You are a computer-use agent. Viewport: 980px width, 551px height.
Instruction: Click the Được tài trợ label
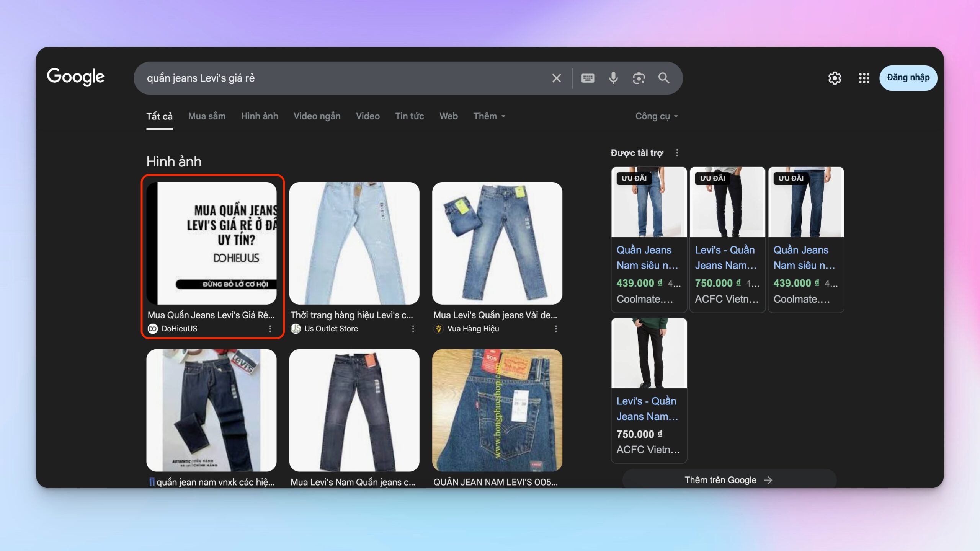pos(637,153)
